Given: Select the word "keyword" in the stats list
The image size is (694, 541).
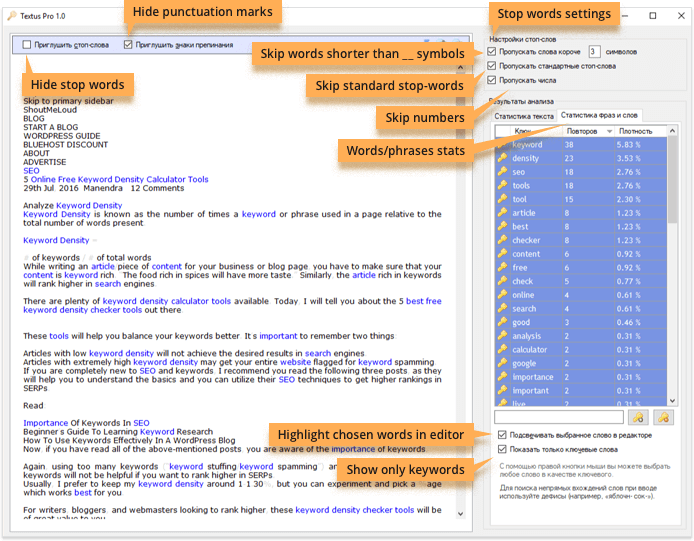Looking at the screenshot, I should point(527,144).
